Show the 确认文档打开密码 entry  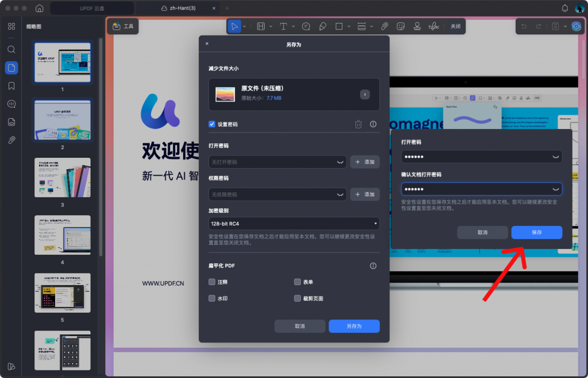(x=555, y=189)
